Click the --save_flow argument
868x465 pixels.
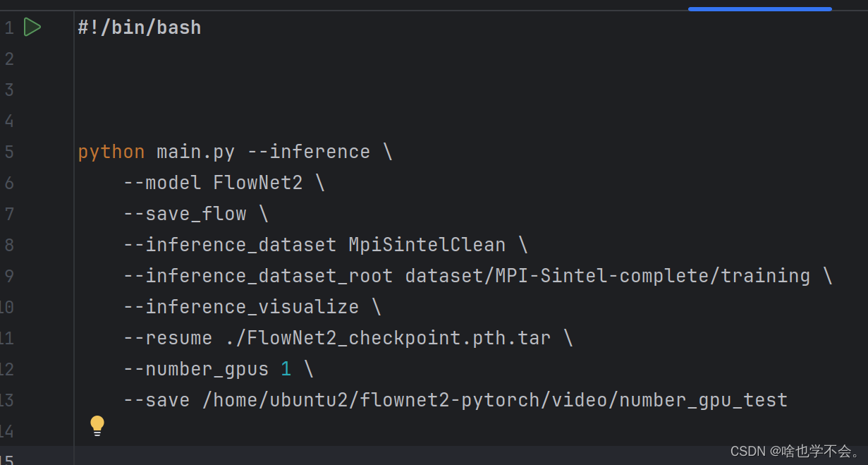(x=185, y=213)
